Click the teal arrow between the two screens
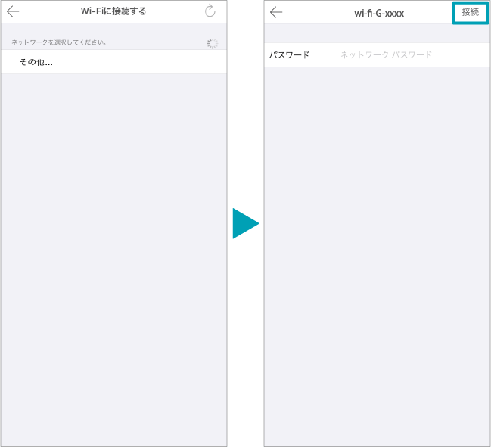 coord(245,224)
